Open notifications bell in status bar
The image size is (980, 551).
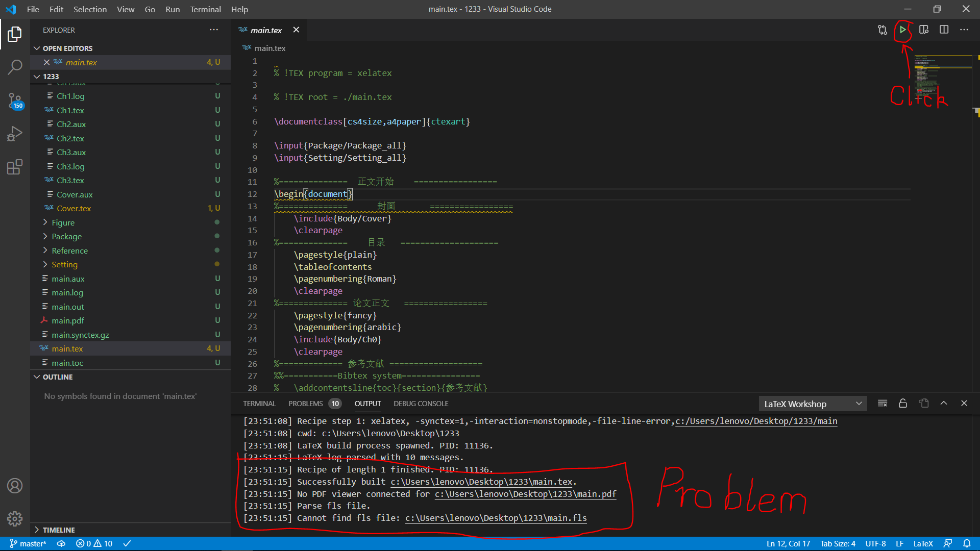967,543
